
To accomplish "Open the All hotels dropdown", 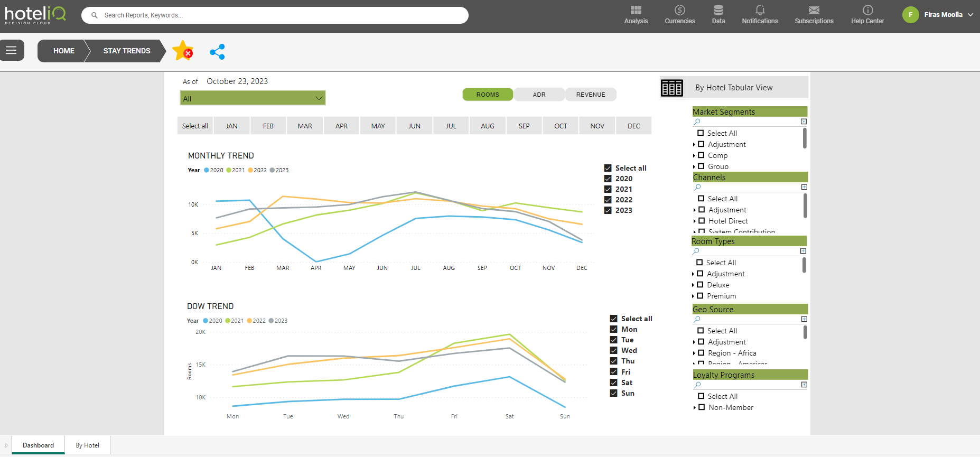I will (253, 98).
